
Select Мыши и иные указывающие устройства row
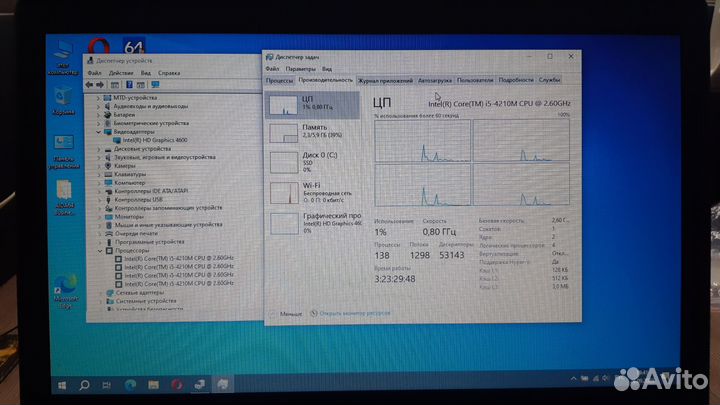click(168, 225)
